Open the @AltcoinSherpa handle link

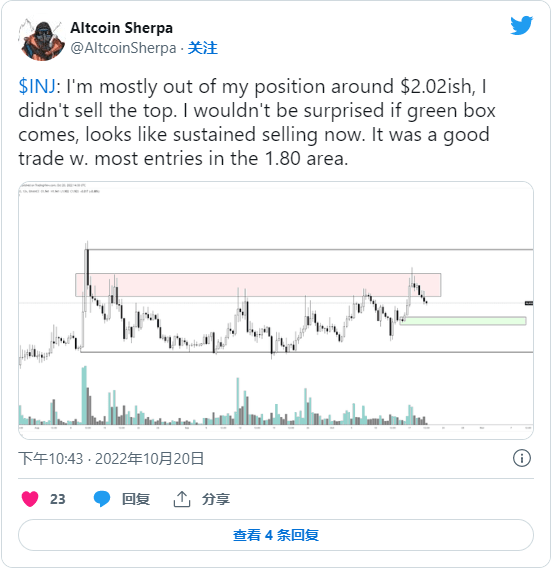click(123, 48)
